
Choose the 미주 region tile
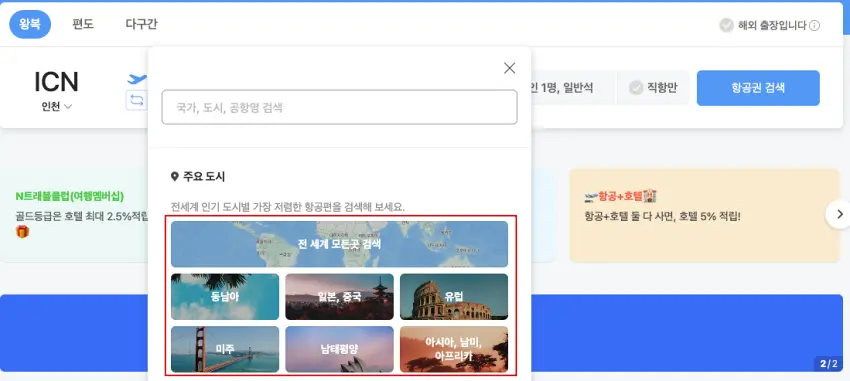click(225, 349)
